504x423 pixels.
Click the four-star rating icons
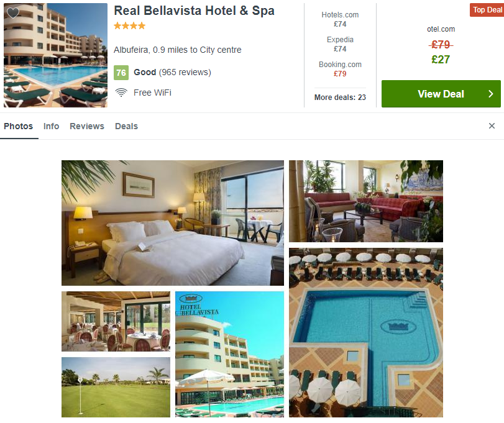pos(129,25)
